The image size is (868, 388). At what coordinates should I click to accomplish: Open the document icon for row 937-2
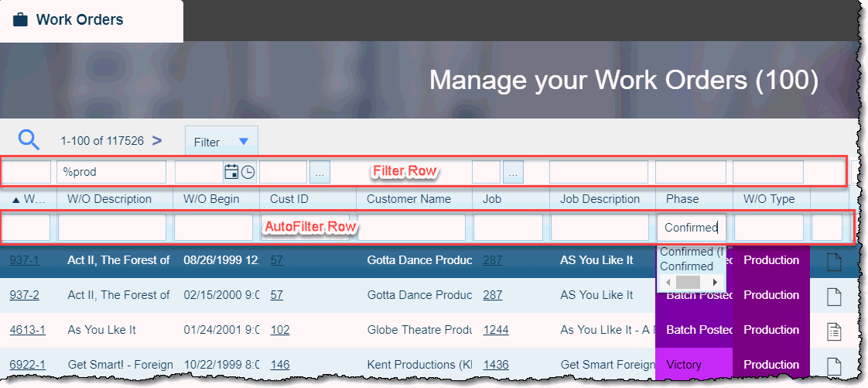click(834, 296)
